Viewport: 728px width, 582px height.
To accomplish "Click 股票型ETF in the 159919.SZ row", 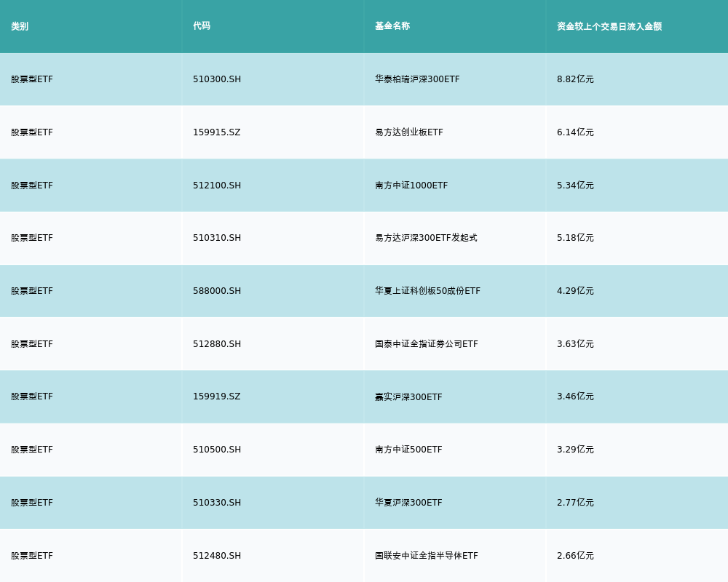I will click(32, 396).
